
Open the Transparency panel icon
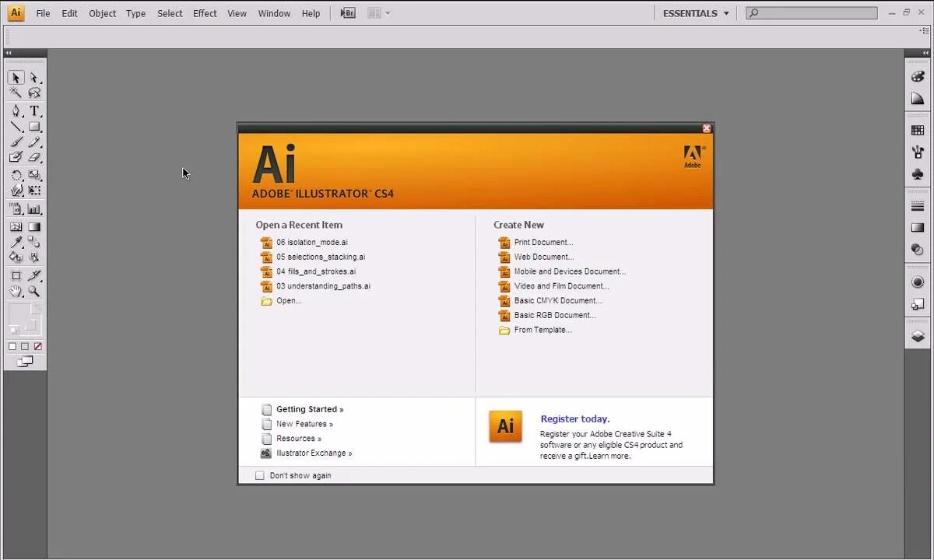tap(918, 250)
